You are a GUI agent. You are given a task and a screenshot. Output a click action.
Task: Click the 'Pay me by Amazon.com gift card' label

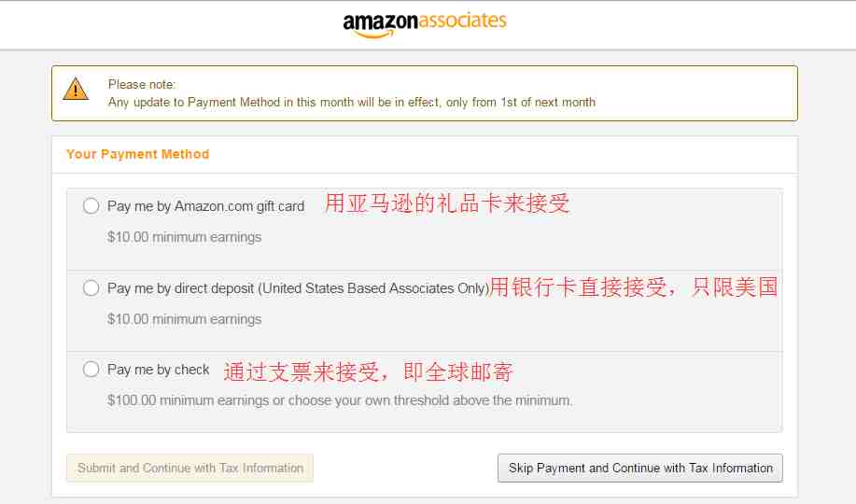coord(205,206)
